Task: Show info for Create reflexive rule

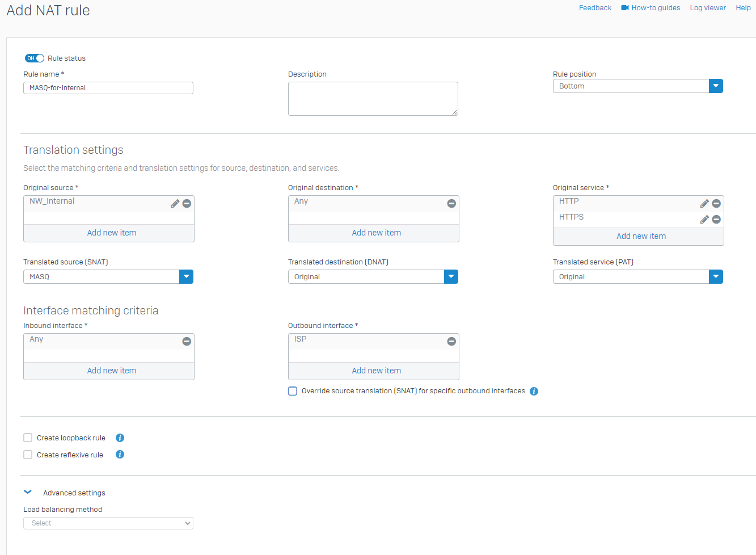Action: click(120, 455)
